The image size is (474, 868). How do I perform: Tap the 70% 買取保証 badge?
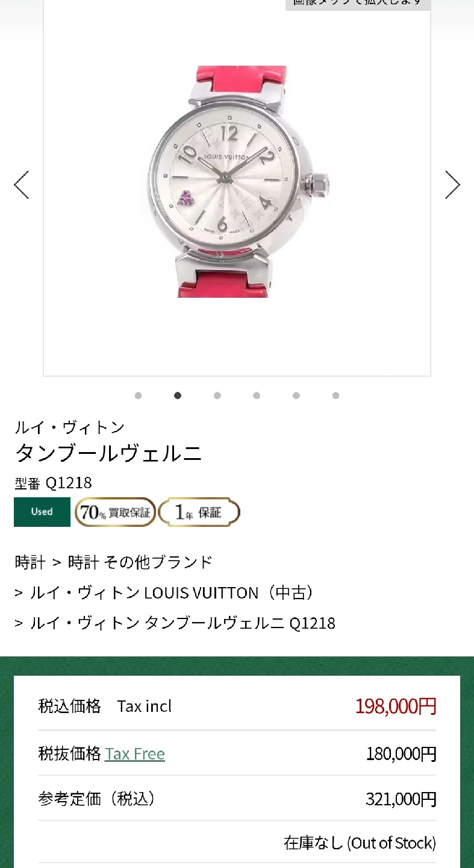[116, 512]
